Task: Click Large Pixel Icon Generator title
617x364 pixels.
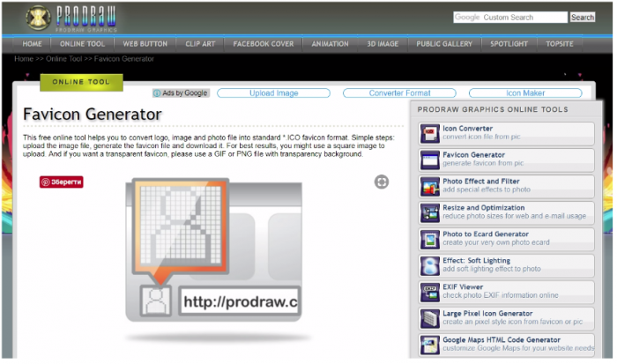Action: [x=487, y=313]
